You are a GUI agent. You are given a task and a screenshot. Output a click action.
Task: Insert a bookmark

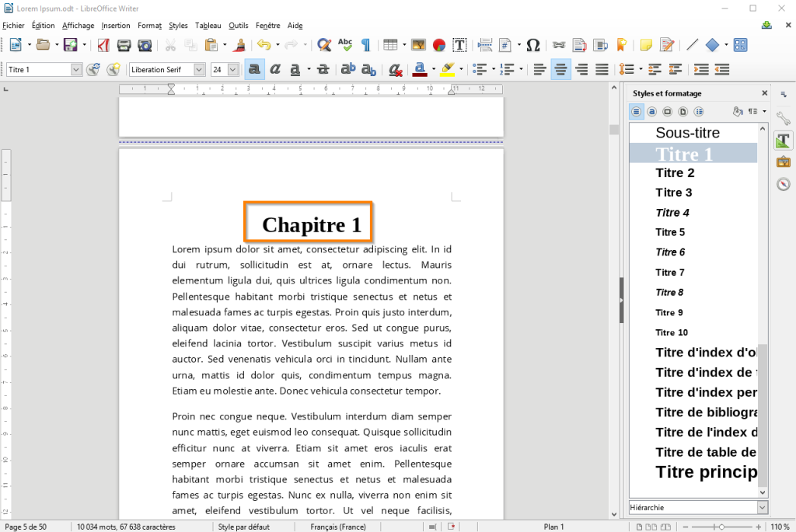(621, 45)
